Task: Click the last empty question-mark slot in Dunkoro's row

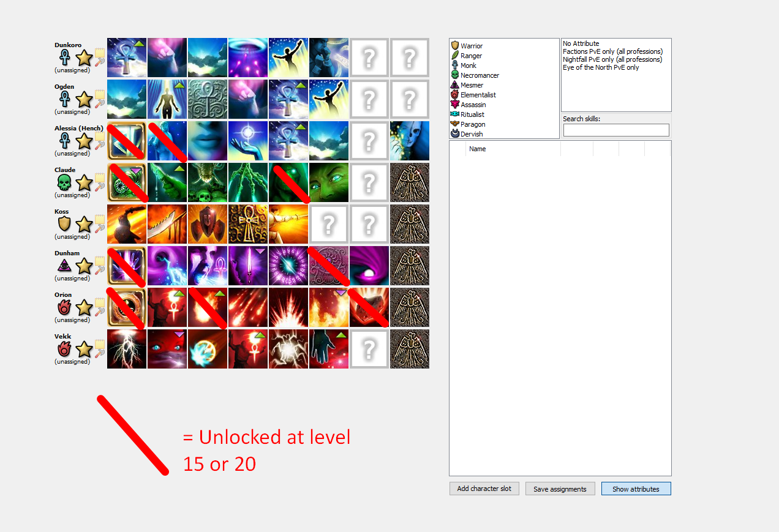Action: coord(410,58)
